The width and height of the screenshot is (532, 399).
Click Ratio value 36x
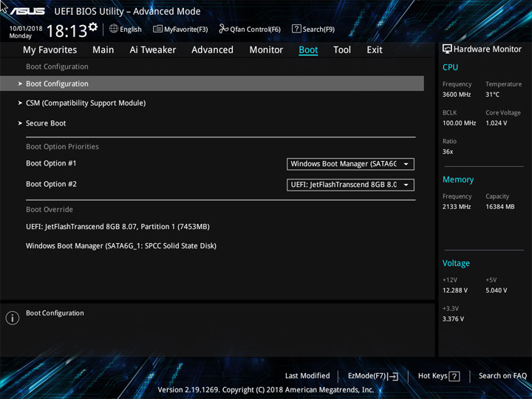pyautogui.click(x=448, y=151)
